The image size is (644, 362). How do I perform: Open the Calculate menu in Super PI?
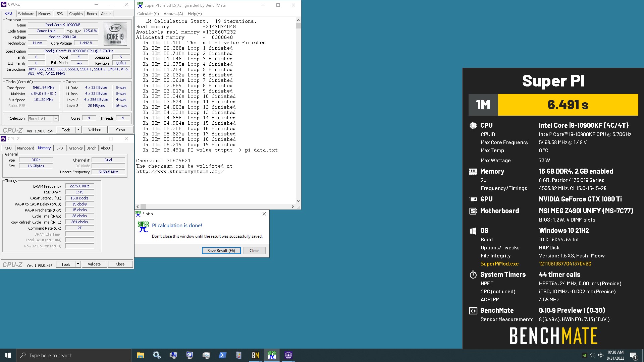click(148, 14)
